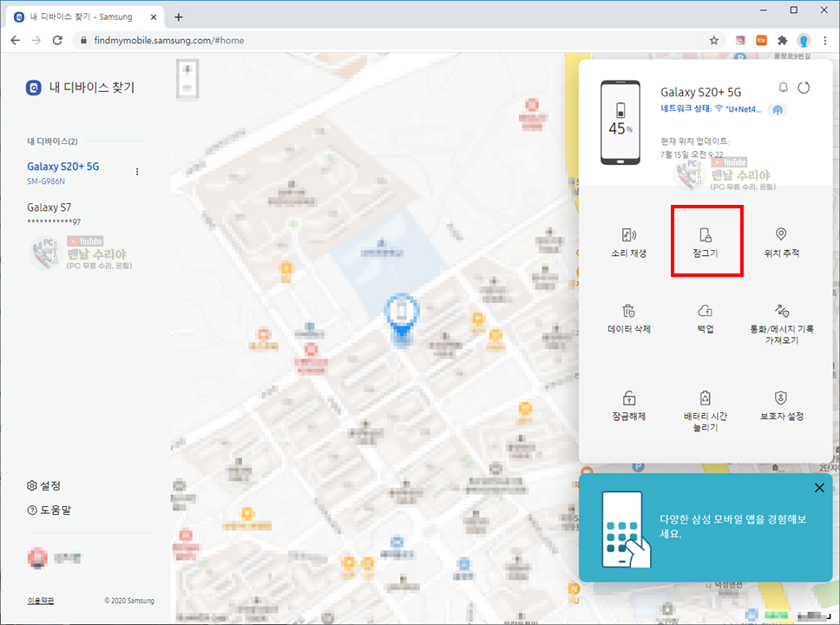Open the Chrome profile icon

(803, 40)
